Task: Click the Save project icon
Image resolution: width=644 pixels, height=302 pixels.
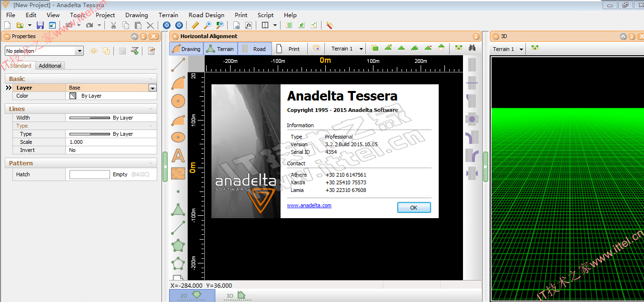Action: coord(40,25)
